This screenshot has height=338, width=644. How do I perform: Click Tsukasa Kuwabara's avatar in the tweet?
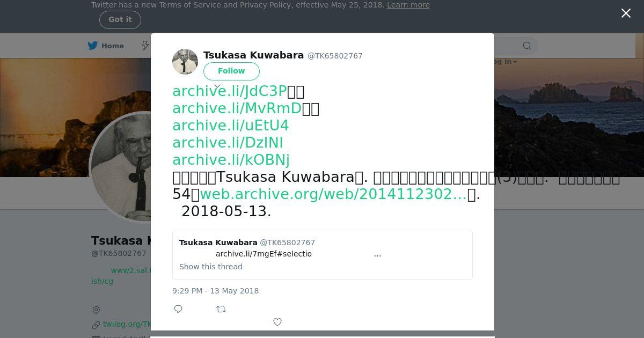tap(185, 62)
